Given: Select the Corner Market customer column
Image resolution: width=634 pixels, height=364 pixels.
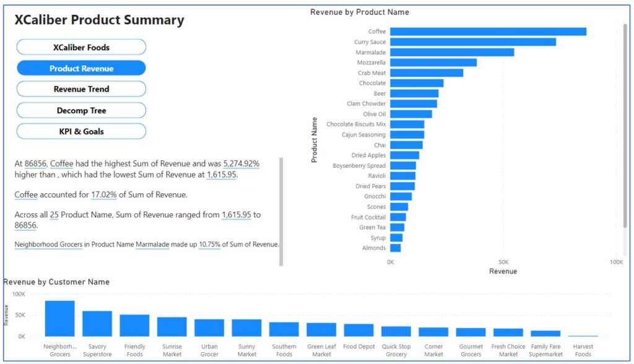Looking at the screenshot, I should click(433, 332).
